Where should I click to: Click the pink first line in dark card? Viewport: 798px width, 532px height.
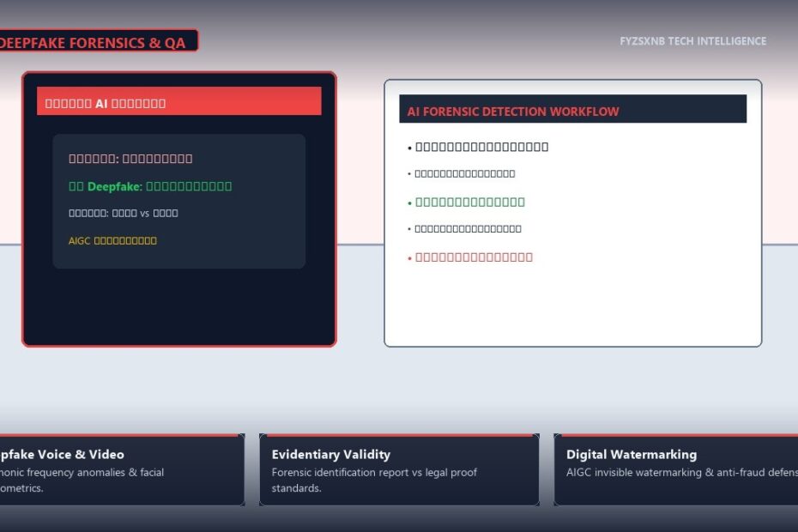(130, 159)
